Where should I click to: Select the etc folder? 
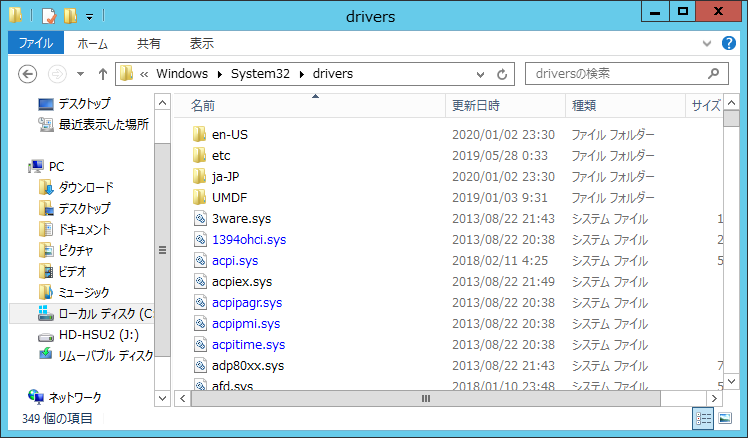pos(221,156)
